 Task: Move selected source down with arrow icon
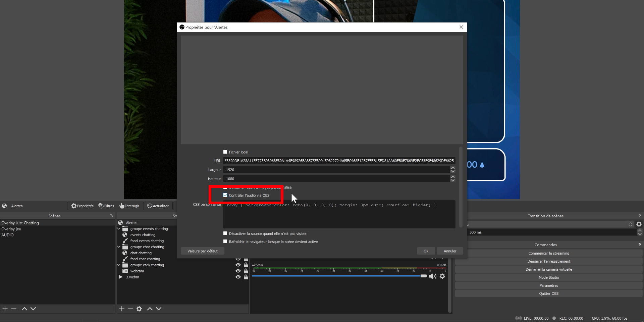point(159,309)
